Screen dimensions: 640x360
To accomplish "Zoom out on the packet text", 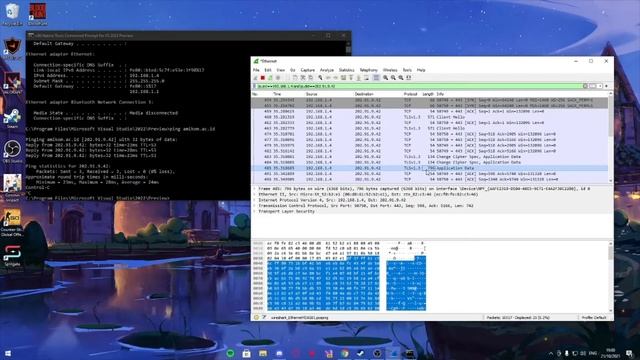I will (393, 78).
